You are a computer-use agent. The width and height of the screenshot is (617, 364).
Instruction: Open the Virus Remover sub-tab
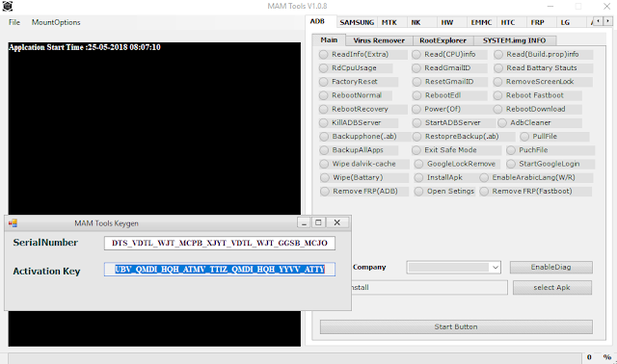379,40
